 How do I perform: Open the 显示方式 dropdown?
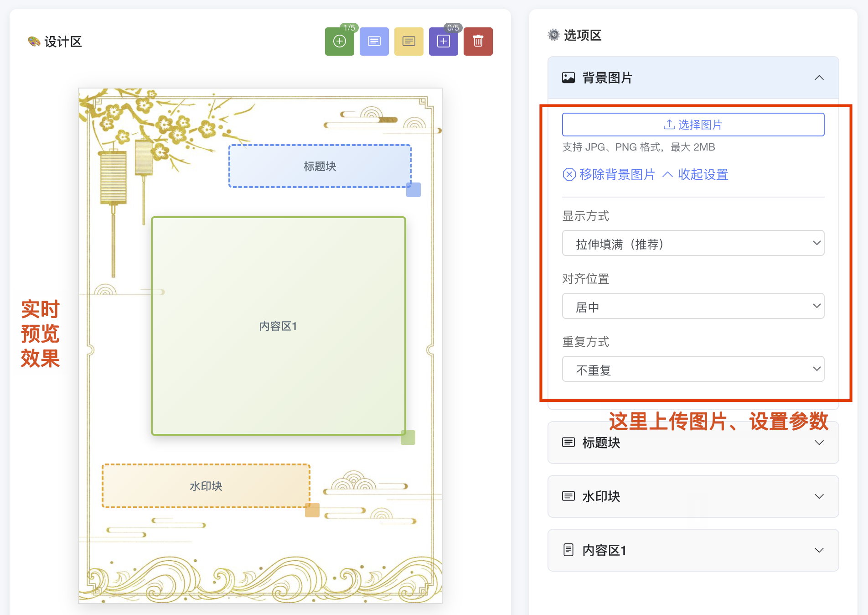tap(693, 243)
